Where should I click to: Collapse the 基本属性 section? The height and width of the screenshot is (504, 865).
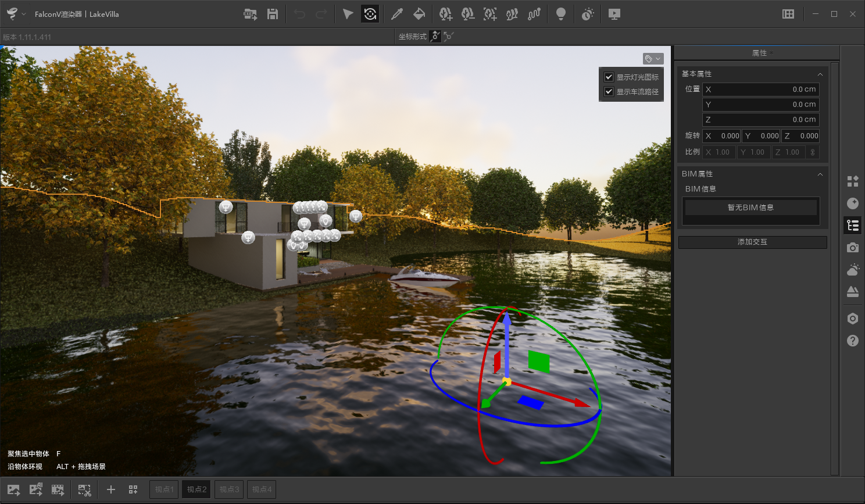[820, 74]
